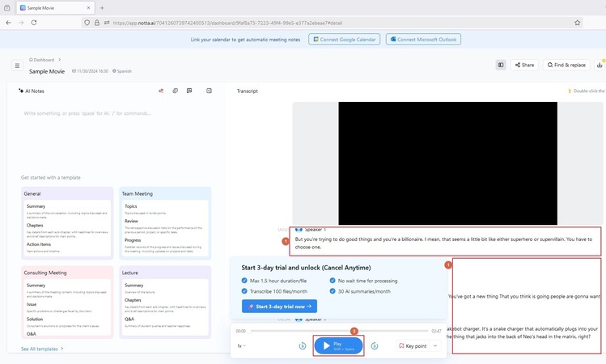The width and height of the screenshot is (606, 364).
Task: Connect Microsoft Outlook
Action: click(x=423, y=40)
